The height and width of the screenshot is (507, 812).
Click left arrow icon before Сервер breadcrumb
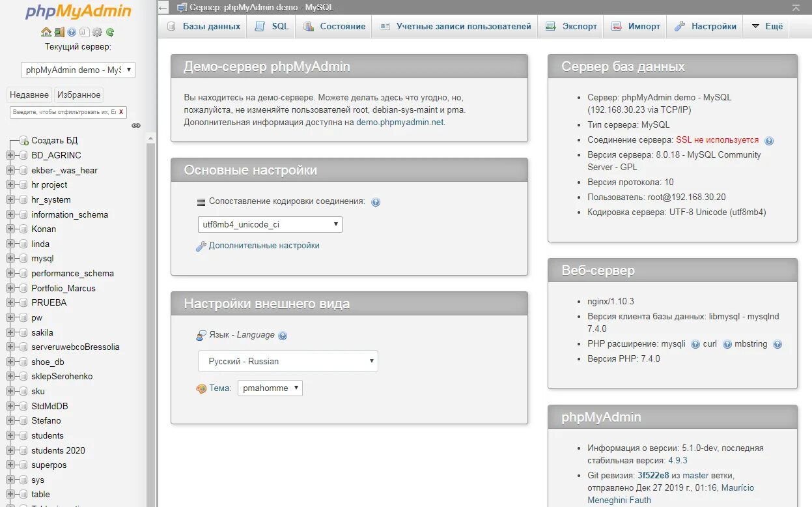coord(163,8)
